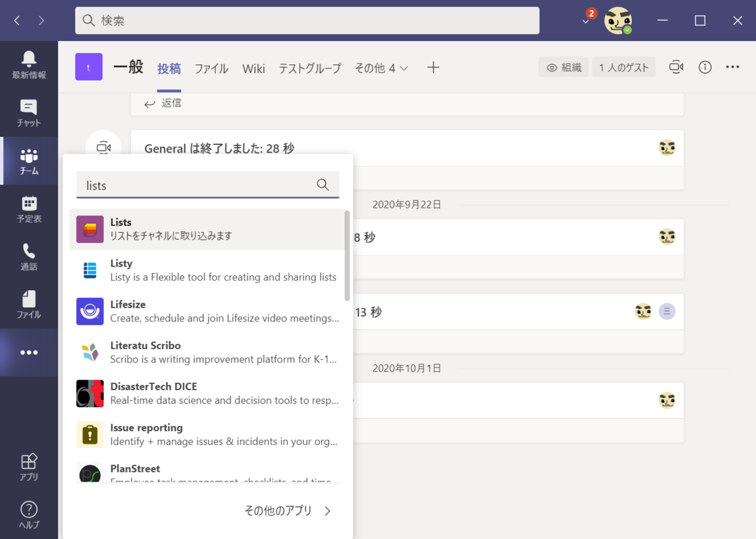The height and width of the screenshot is (539, 756).
Task: Switch to the ファイル tab
Action: click(211, 69)
